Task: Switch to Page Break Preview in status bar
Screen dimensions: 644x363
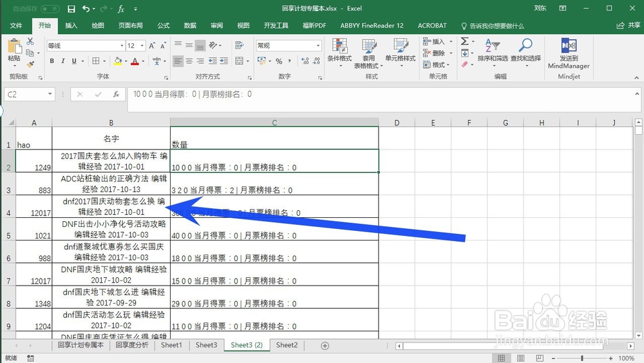Action: [x=540, y=358]
